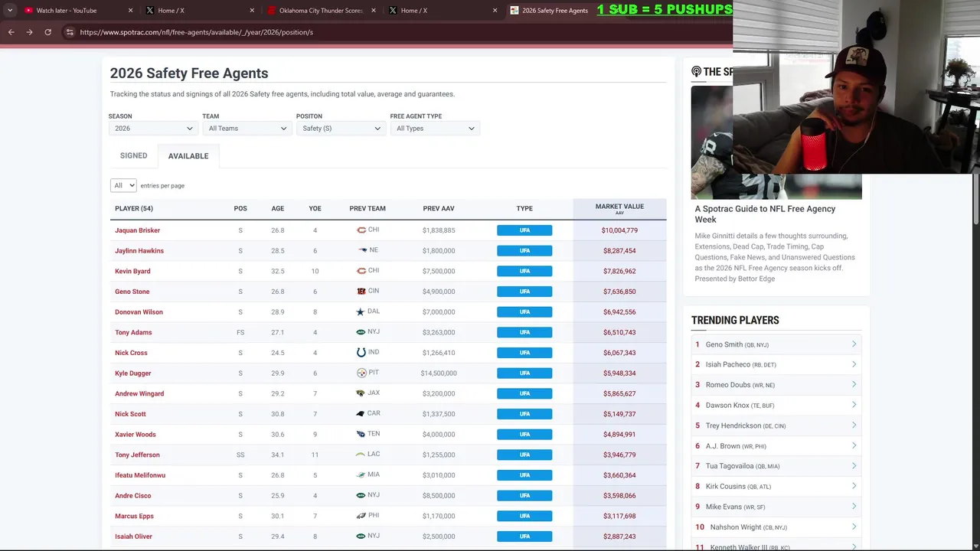Sort by Age column header
Viewport: 980px width, 551px height.
(x=277, y=208)
